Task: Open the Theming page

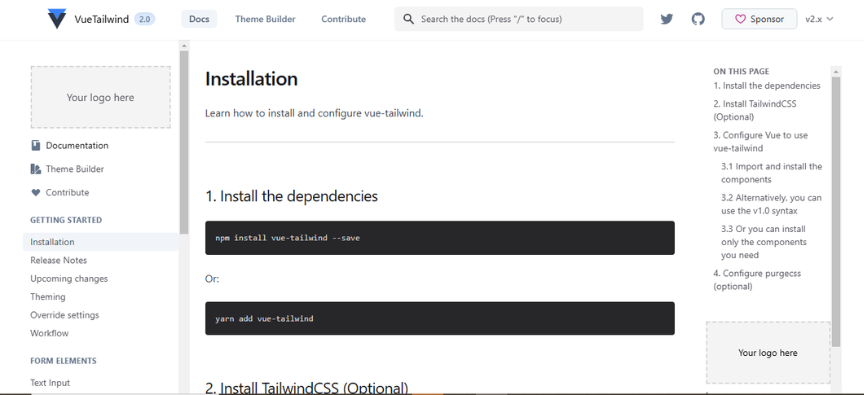Action: (48, 296)
